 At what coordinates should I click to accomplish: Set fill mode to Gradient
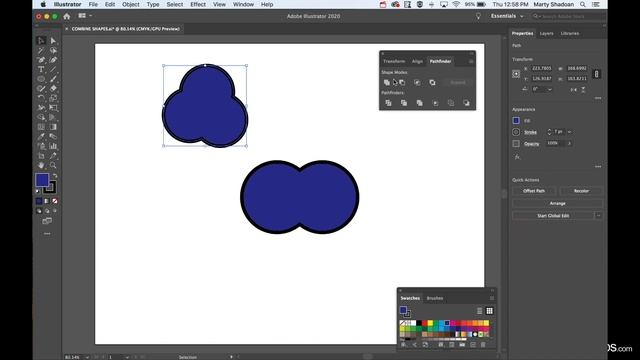[47, 201]
